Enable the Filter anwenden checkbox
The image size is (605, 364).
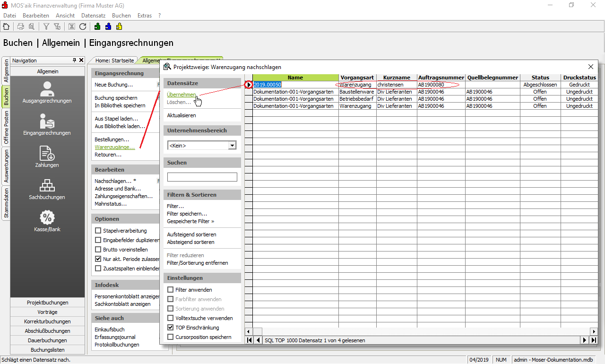point(171,290)
